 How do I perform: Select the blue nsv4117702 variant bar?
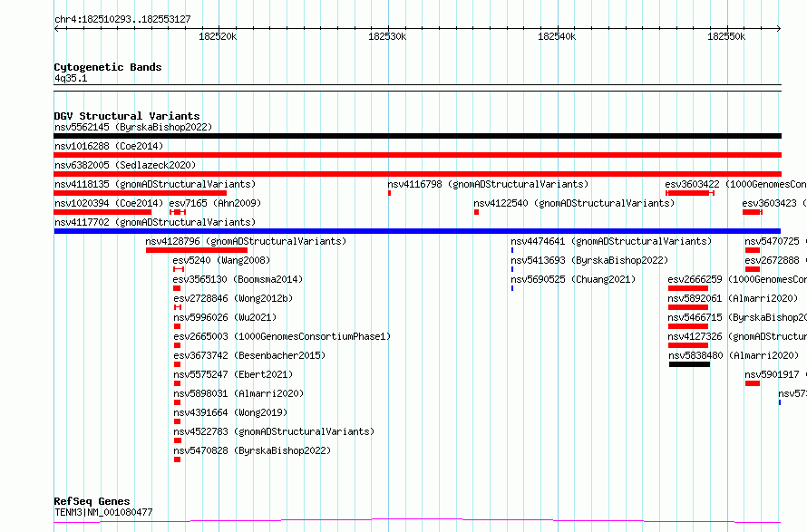coord(417,231)
